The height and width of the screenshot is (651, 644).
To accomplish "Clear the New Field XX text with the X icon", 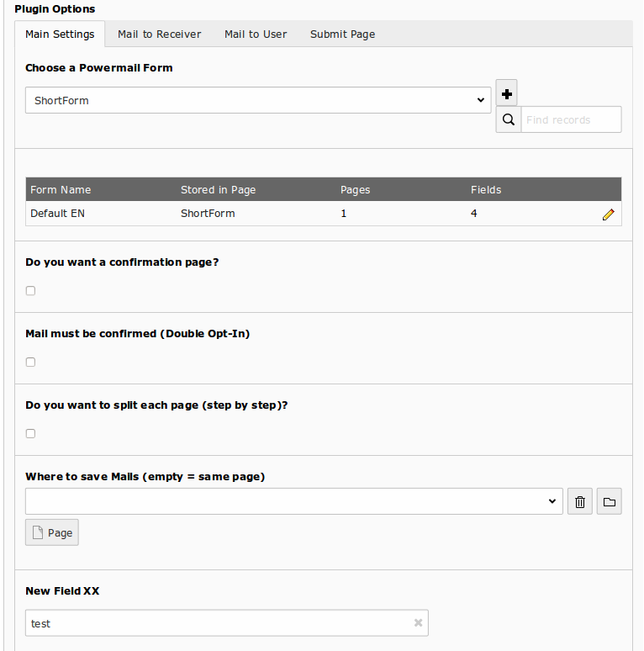I will pos(418,623).
